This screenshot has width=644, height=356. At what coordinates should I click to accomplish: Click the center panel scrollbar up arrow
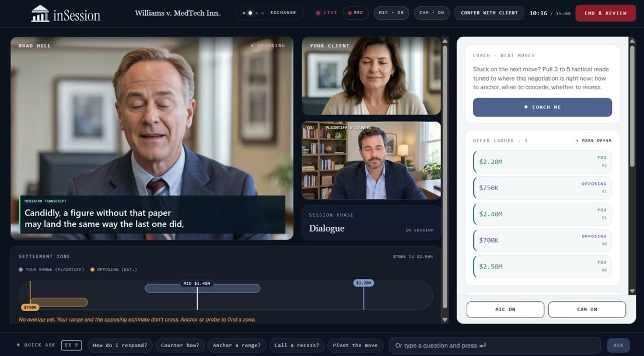(444, 41)
